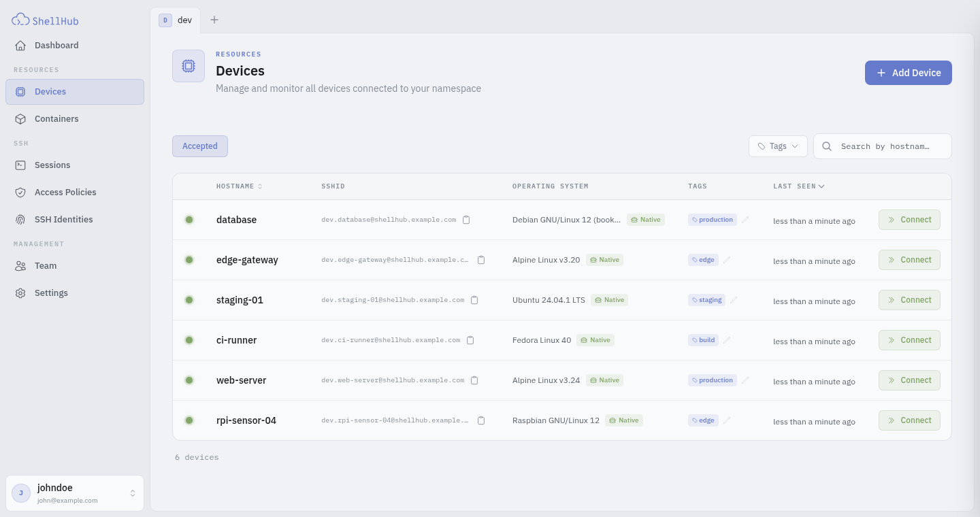Click the Settings gear icon

(20, 293)
